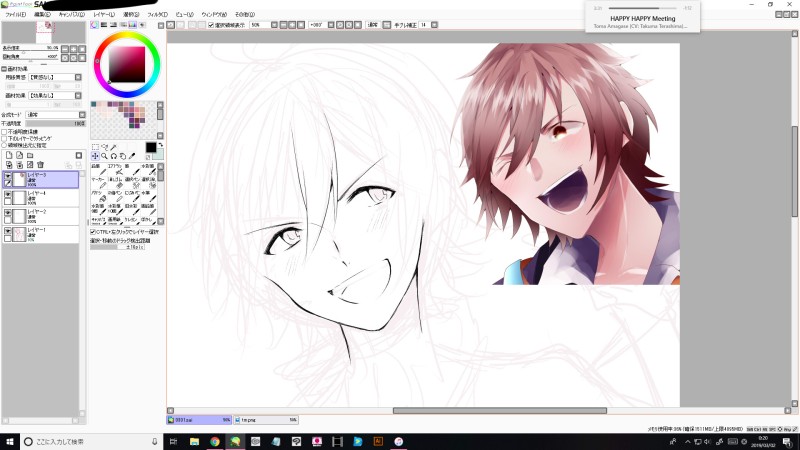The image size is (800, 450).
Task: Open Windows Start menu
Action: [10, 441]
